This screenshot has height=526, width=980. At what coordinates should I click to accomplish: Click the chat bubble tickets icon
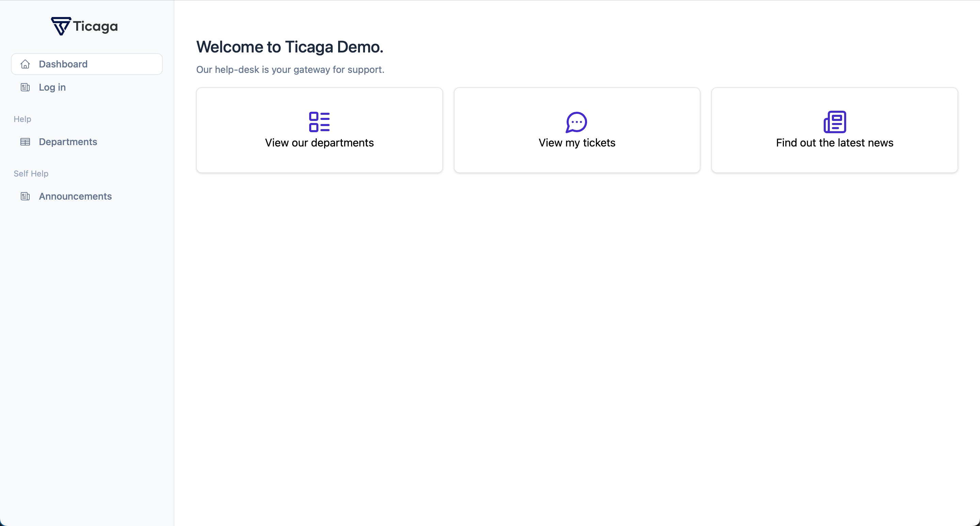pos(576,122)
